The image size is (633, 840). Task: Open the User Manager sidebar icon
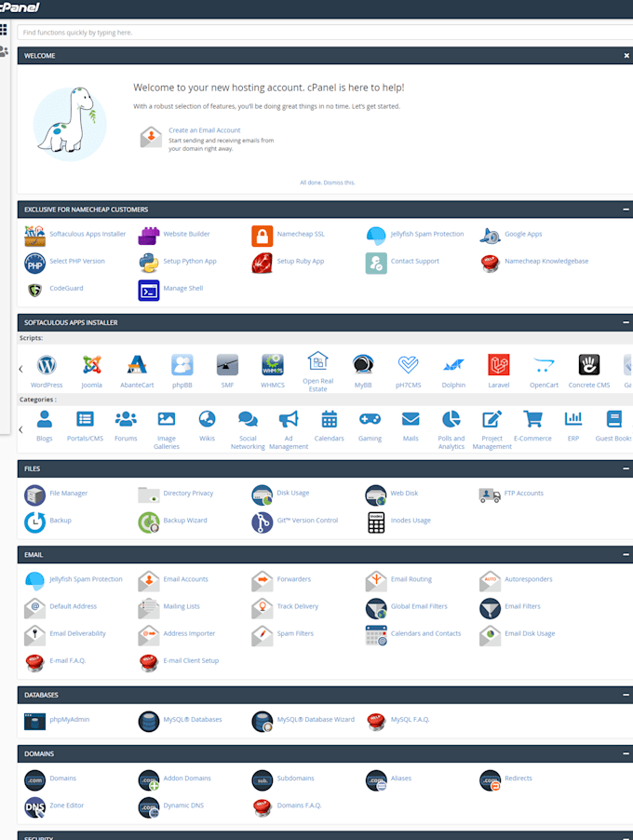[x=4, y=51]
